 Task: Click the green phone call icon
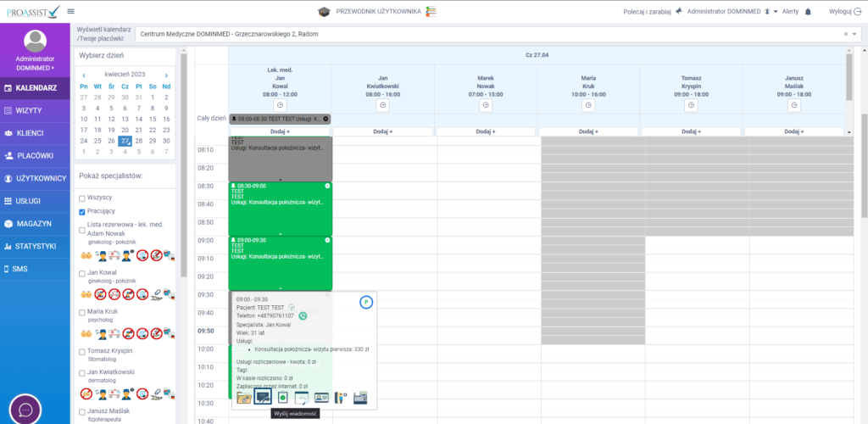pyautogui.click(x=303, y=315)
